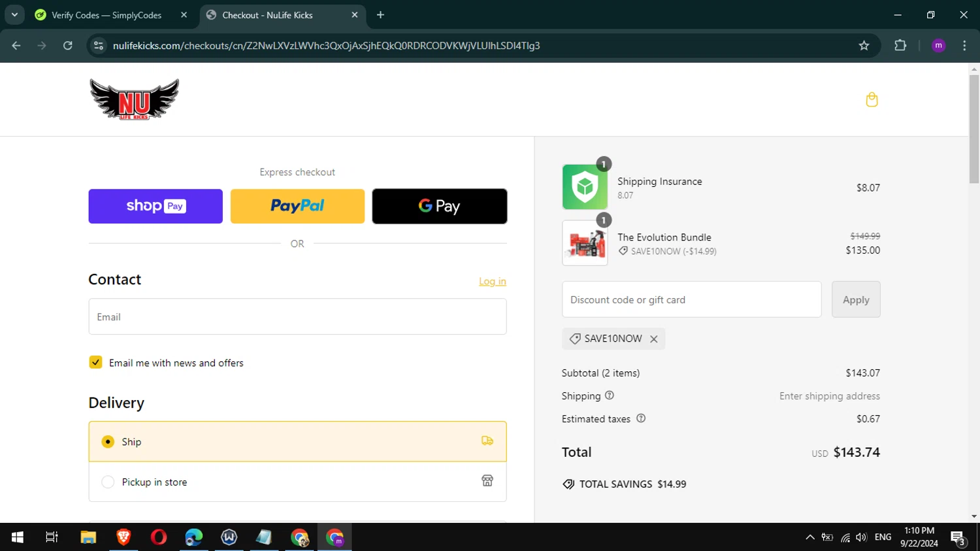Click The Evolution Bundle product thumbnail
980x551 pixels.
click(x=585, y=243)
